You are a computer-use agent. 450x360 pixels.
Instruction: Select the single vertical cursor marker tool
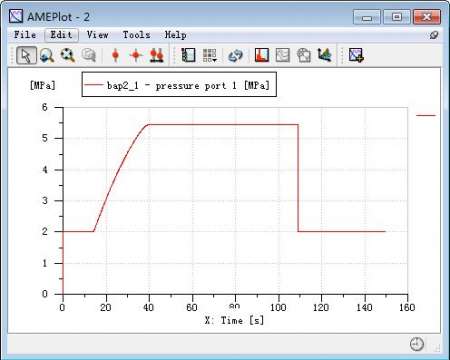[x=115, y=55]
